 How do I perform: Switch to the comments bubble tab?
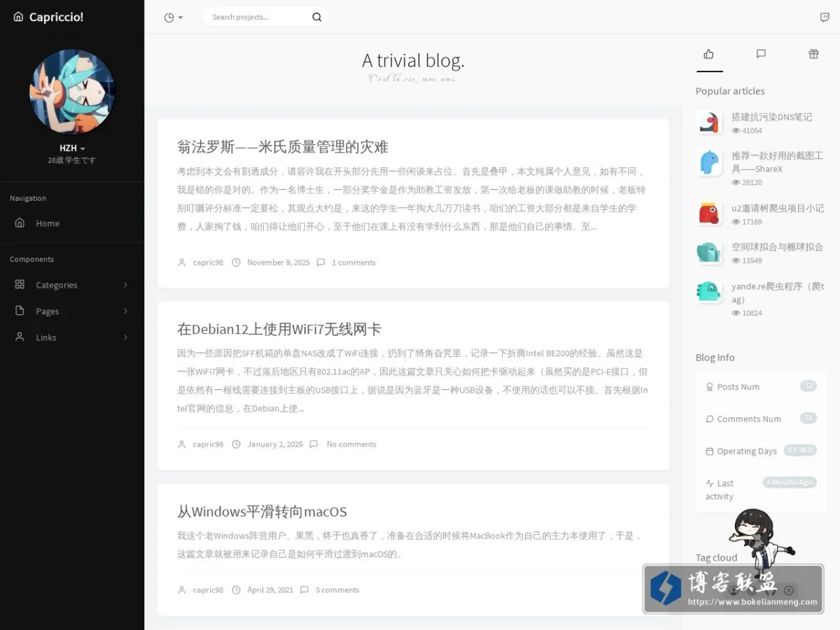click(x=761, y=54)
